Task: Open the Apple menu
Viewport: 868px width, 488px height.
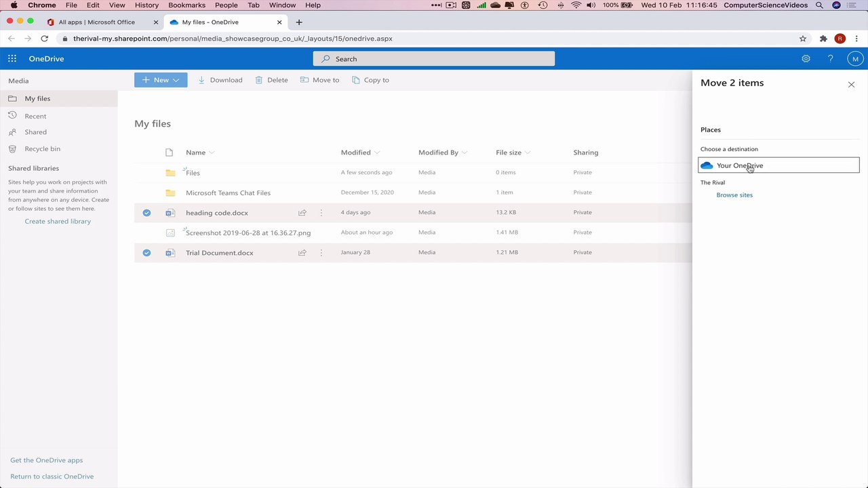Action: (14, 5)
